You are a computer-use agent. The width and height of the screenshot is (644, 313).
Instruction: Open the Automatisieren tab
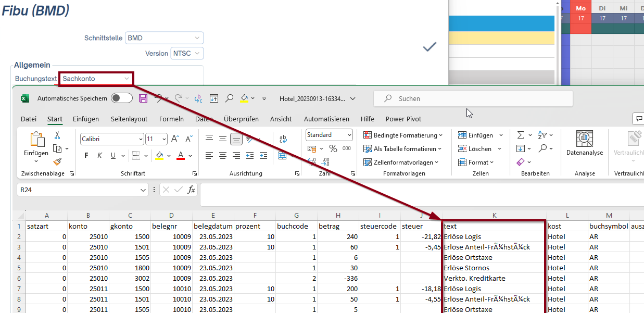pyautogui.click(x=326, y=119)
